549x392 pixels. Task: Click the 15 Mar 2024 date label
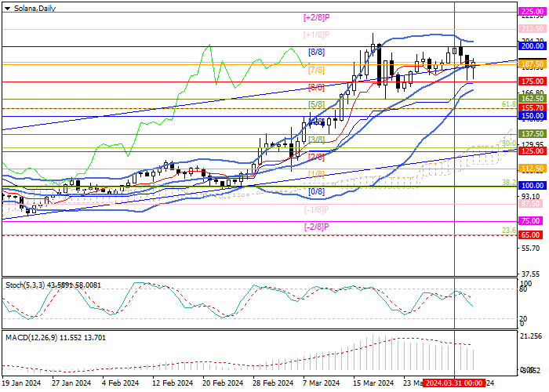click(373, 383)
